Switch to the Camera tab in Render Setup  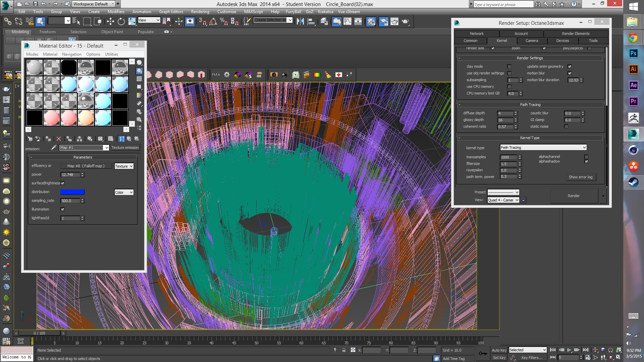[x=532, y=41]
